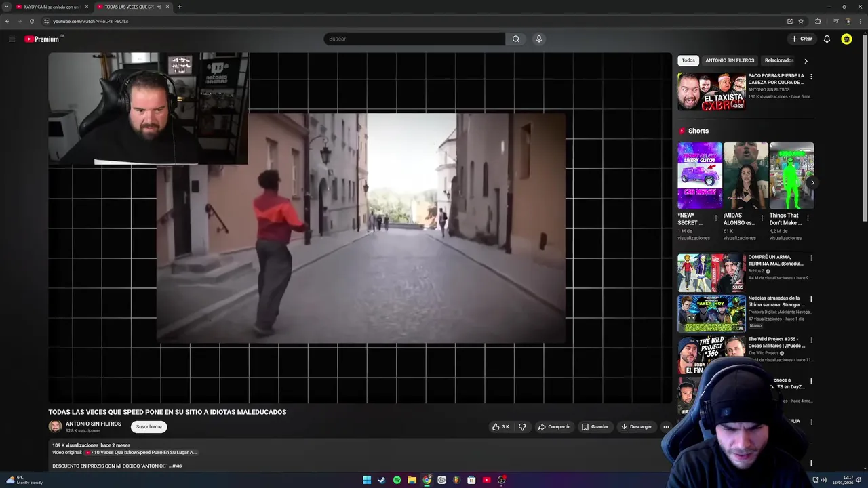868x488 pixels.
Task: Click the Descargar download button
Action: (x=636, y=427)
